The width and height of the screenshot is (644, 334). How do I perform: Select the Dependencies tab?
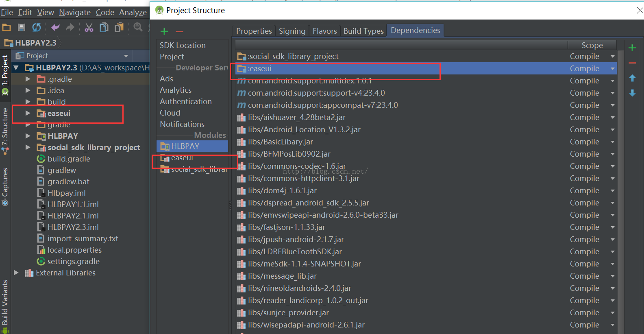click(416, 31)
